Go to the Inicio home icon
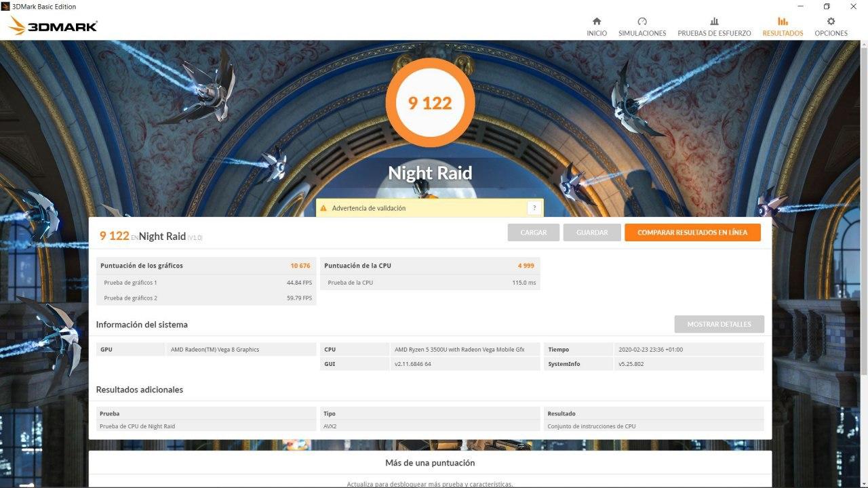 597,22
